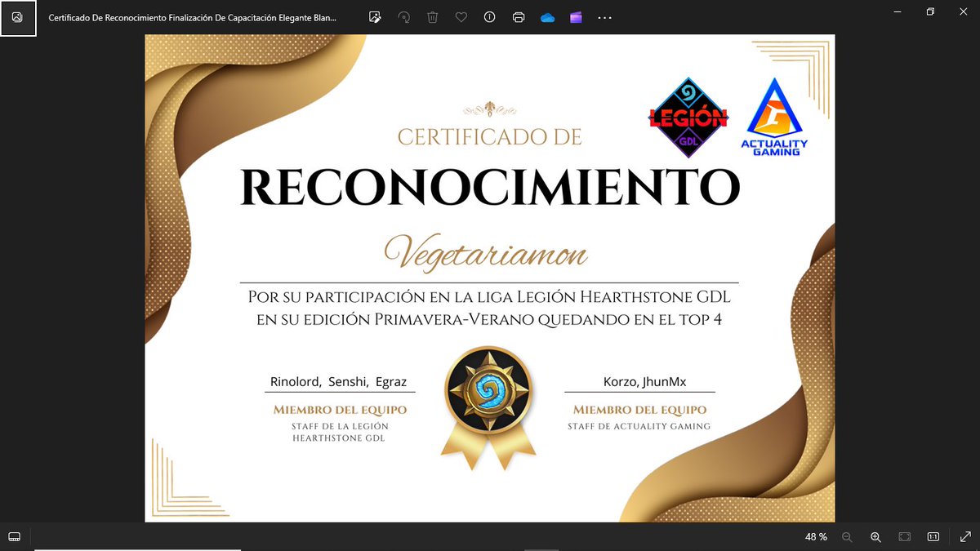The image size is (980, 551).
Task: Print the certificate with printer icon
Action: [x=519, y=17]
